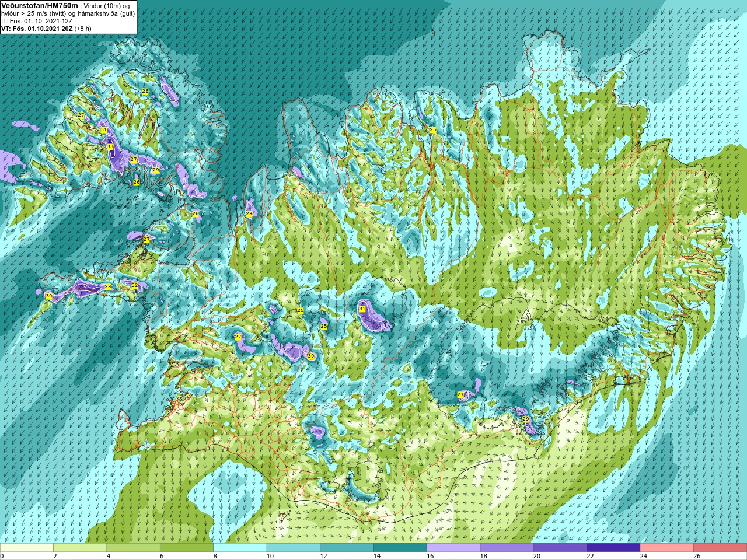Click the 30 gust label at the western peninsula tip
Screen dimensions: 747x560
[49, 296]
